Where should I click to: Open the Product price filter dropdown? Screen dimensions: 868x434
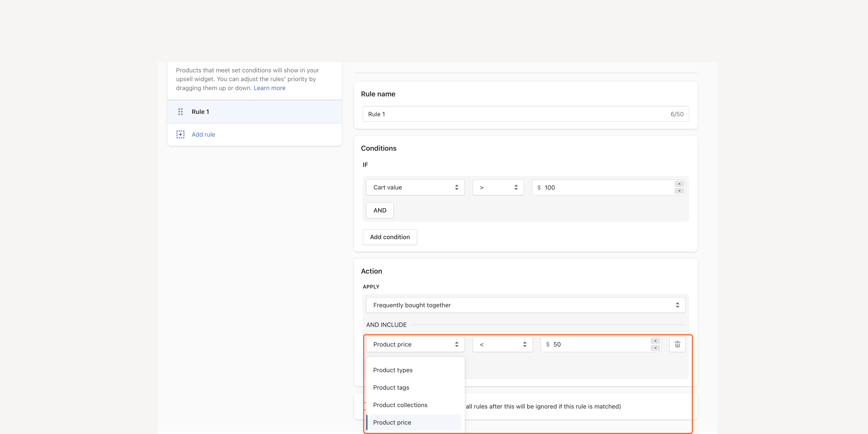pyautogui.click(x=415, y=344)
